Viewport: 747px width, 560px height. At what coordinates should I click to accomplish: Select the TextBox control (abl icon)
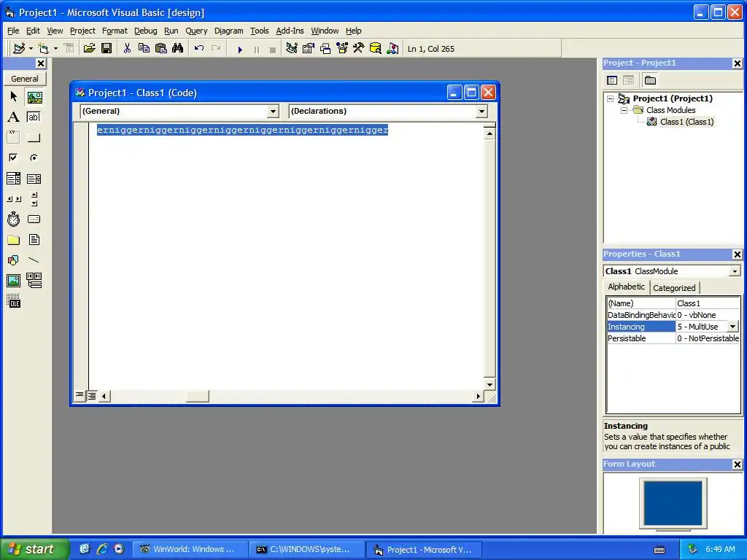tap(34, 117)
